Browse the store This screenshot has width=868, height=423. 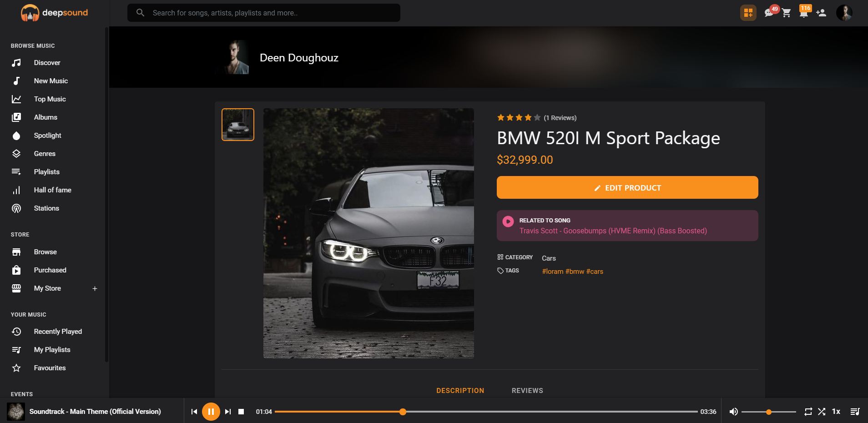pyautogui.click(x=45, y=252)
